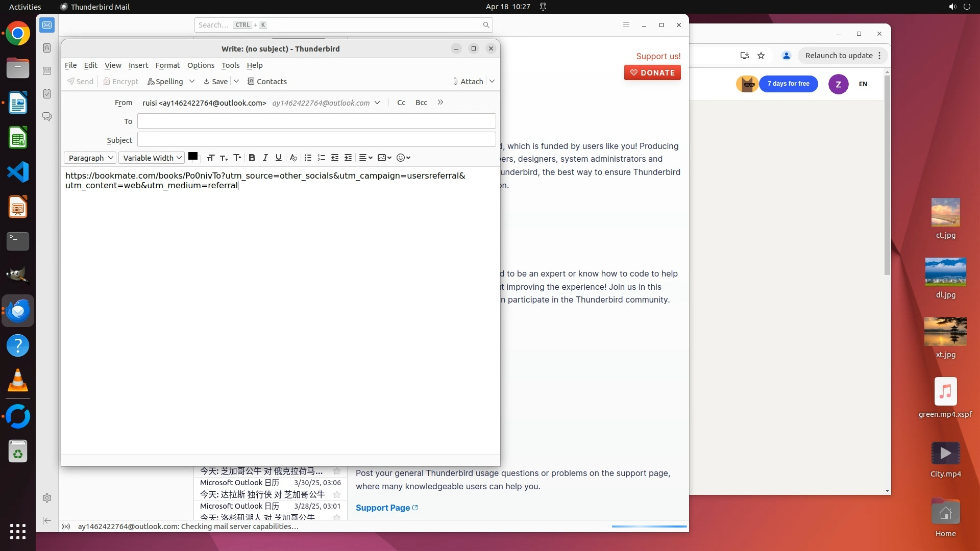The width and height of the screenshot is (980, 551).
Task: Open the Paragraph style dropdown
Action: coord(90,158)
